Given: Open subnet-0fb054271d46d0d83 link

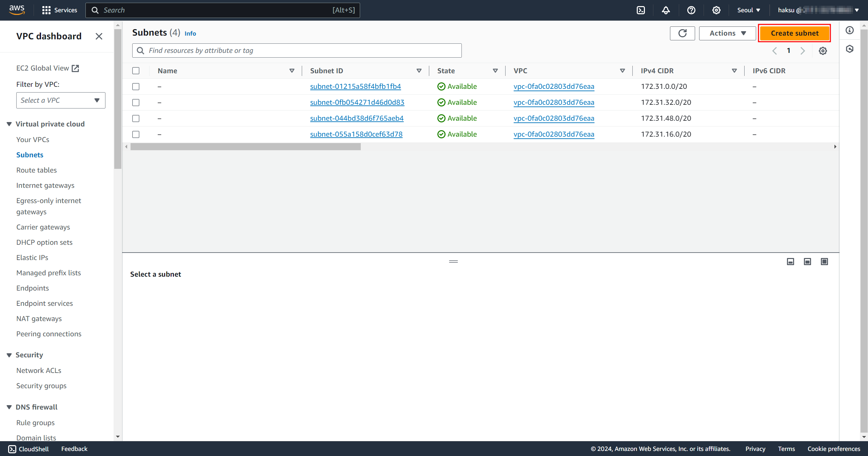Looking at the screenshot, I should (357, 102).
